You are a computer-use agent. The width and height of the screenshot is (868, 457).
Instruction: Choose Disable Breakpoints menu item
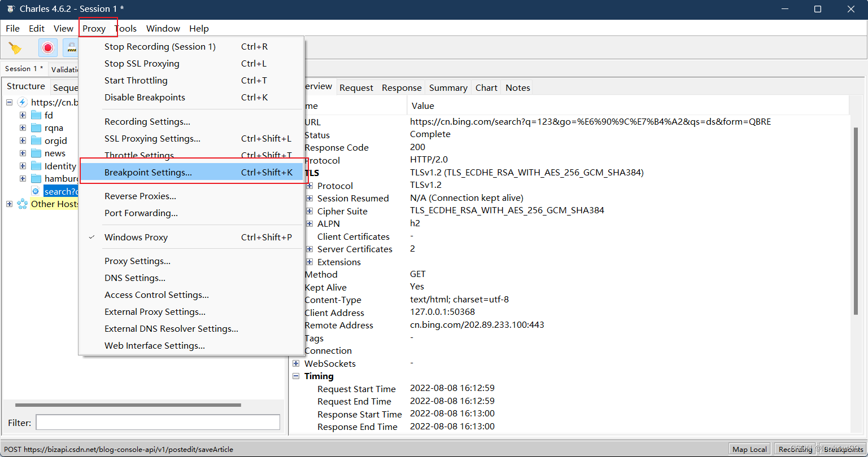coord(191,98)
